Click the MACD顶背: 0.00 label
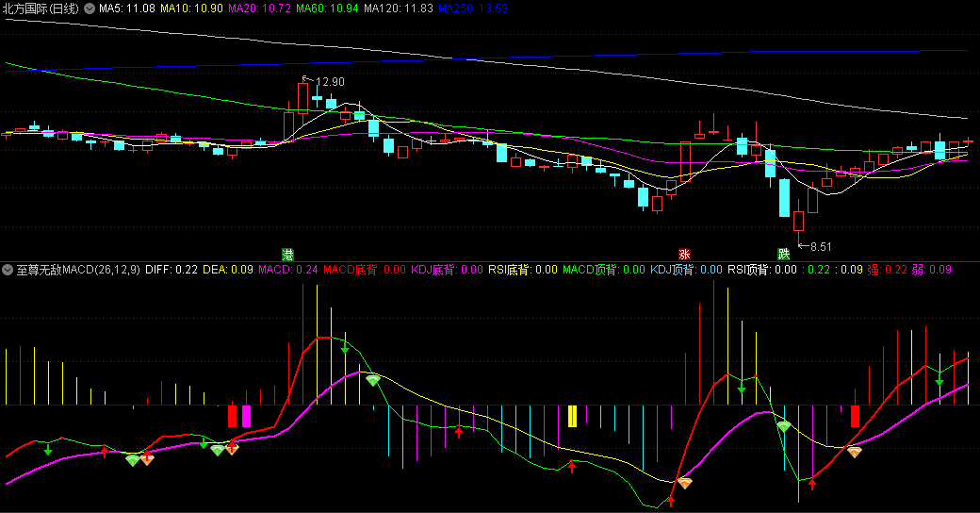Screen dimensions: 980x513 tap(604, 270)
